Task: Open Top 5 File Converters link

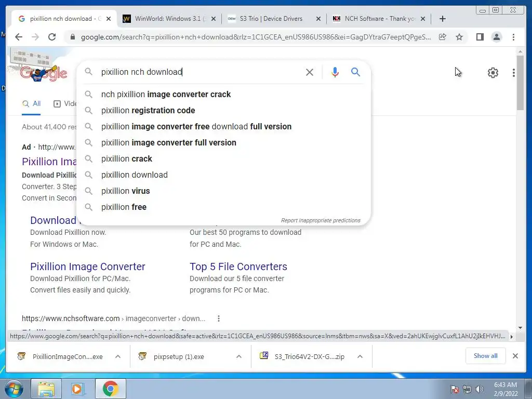Action: pyautogui.click(x=238, y=267)
